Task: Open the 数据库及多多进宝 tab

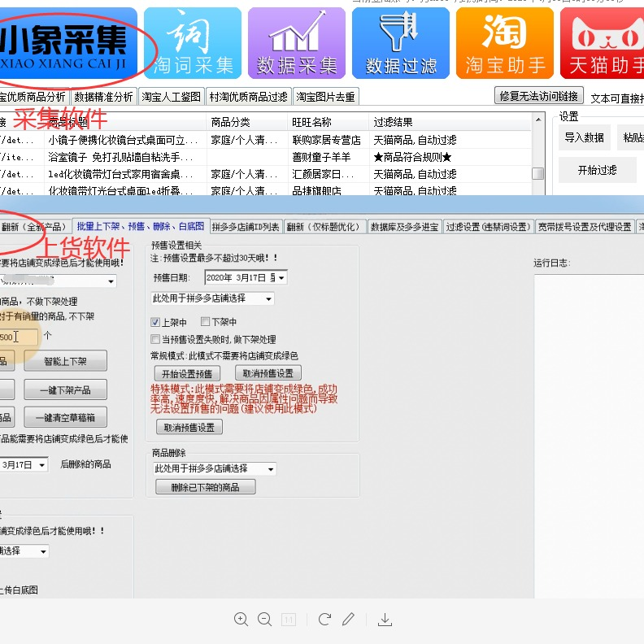Action: [x=405, y=227]
